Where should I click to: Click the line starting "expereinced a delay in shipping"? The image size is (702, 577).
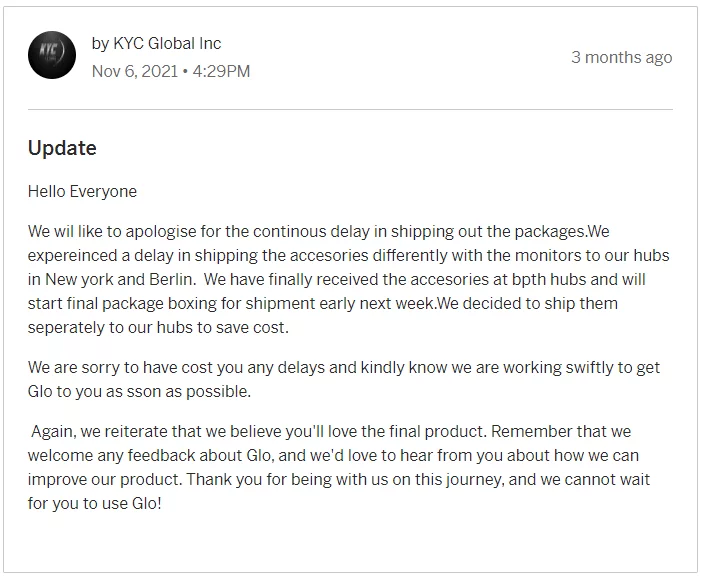click(348, 255)
